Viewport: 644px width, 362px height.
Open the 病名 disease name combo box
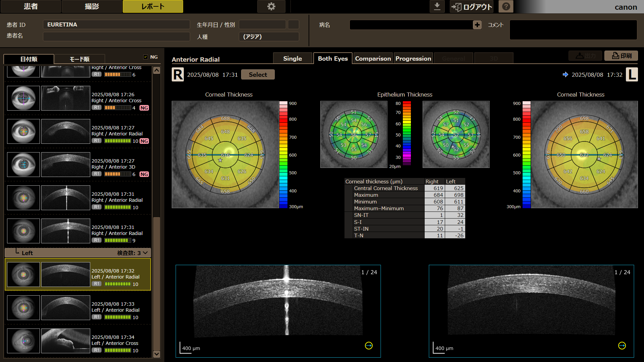[411, 25]
